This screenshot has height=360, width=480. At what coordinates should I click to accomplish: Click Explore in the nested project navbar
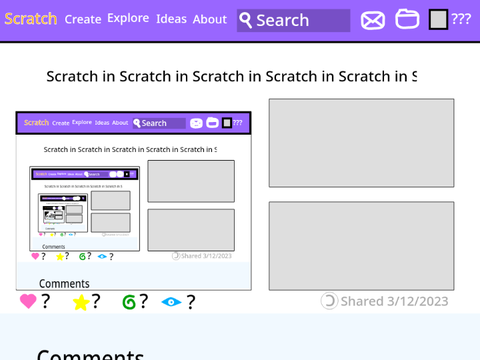[x=82, y=122]
